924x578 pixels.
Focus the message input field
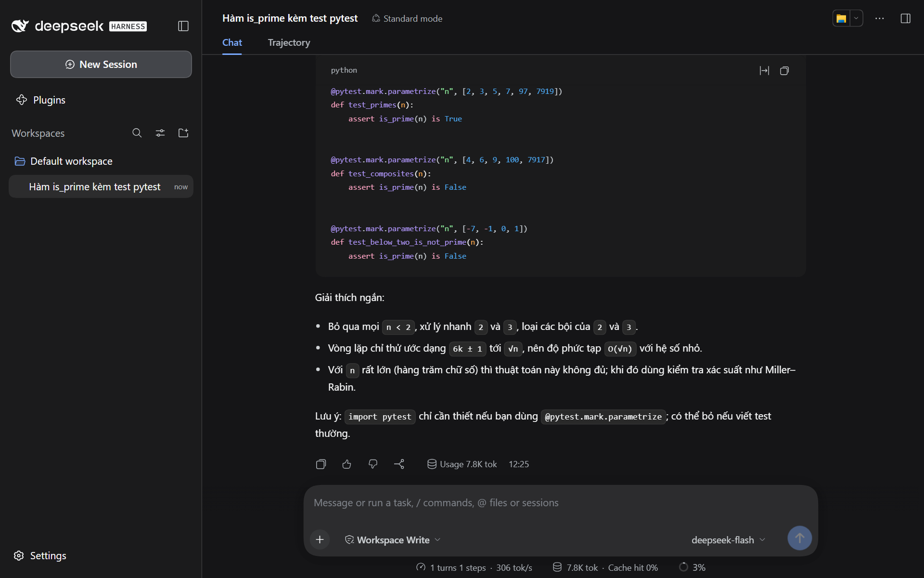point(561,503)
